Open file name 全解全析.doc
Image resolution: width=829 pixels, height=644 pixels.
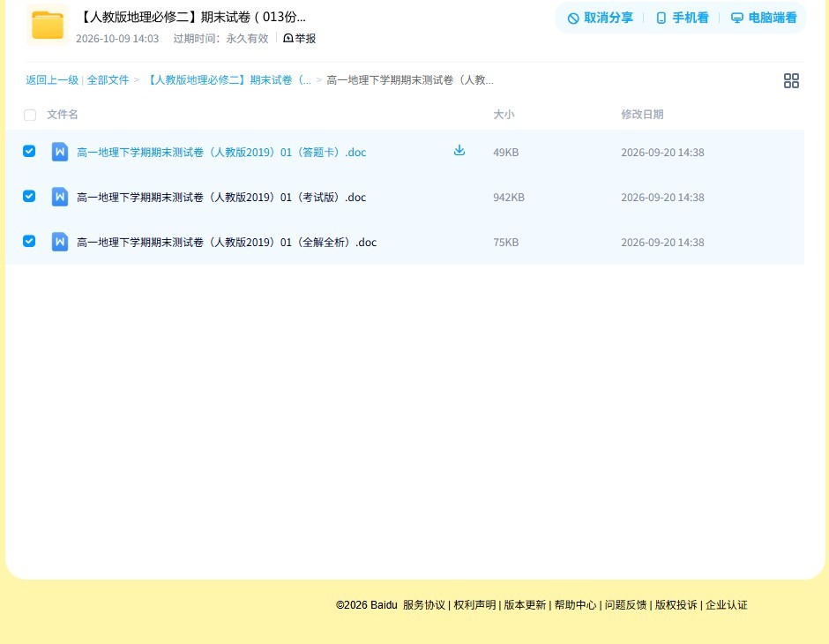click(x=227, y=242)
